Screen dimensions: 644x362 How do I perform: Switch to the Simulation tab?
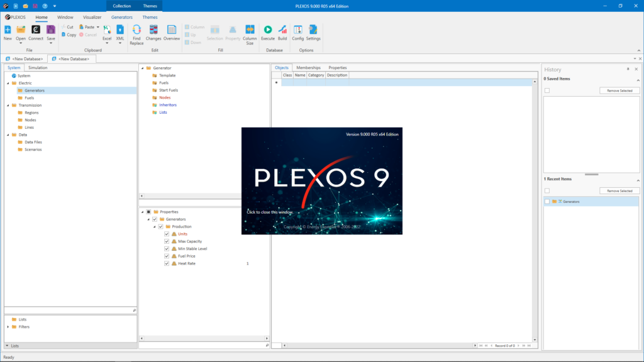tap(38, 68)
